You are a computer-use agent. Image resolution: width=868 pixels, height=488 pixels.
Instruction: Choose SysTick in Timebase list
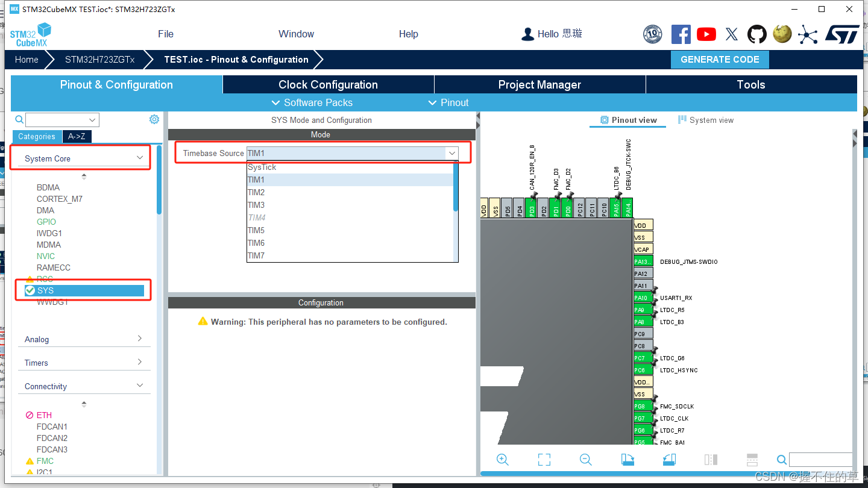pyautogui.click(x=350, y=167)
